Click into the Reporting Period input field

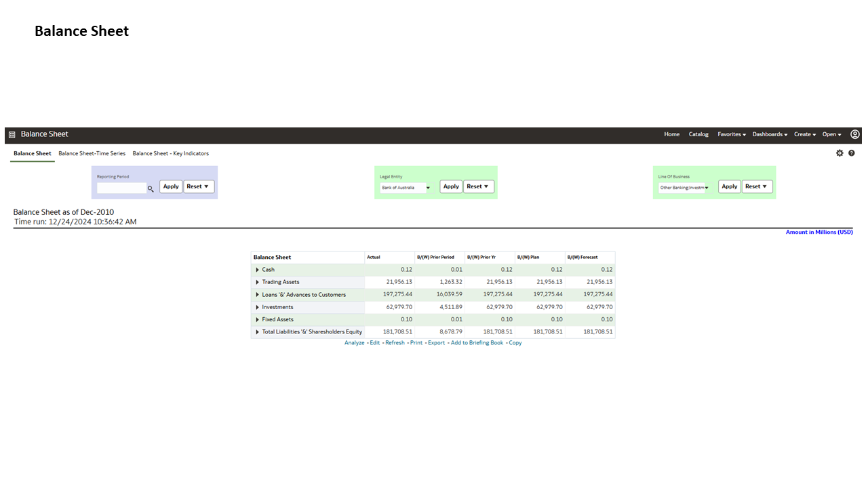pos(122,188)
